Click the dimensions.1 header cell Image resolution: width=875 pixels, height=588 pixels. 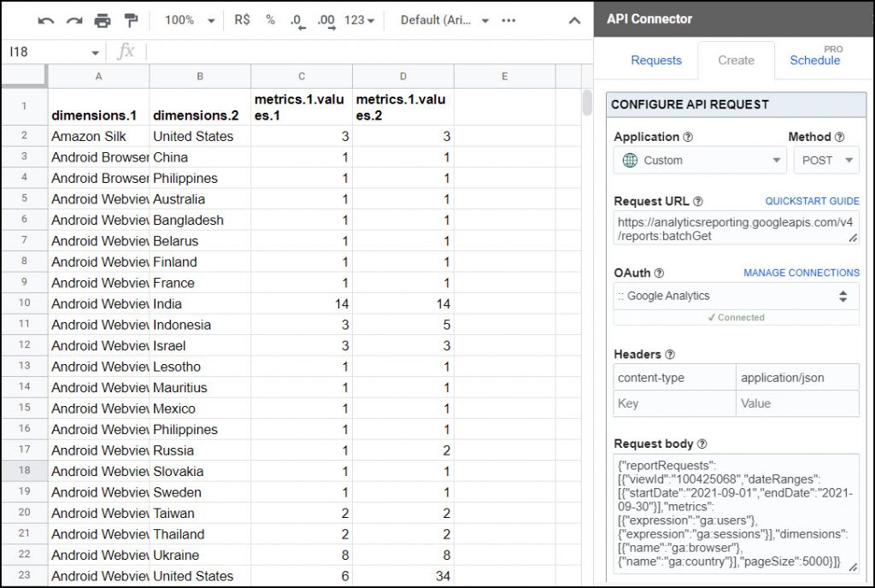(99, 107)
